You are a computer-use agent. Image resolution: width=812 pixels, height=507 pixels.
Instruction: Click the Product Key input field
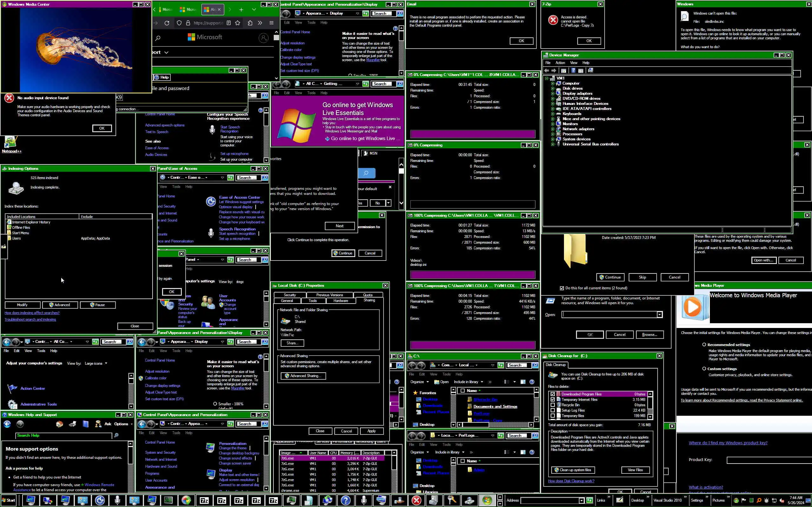[768, 460]
